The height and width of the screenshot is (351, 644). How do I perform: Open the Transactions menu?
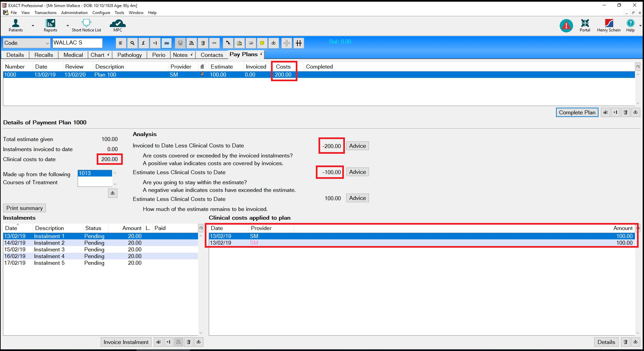[x=45, y=13]
